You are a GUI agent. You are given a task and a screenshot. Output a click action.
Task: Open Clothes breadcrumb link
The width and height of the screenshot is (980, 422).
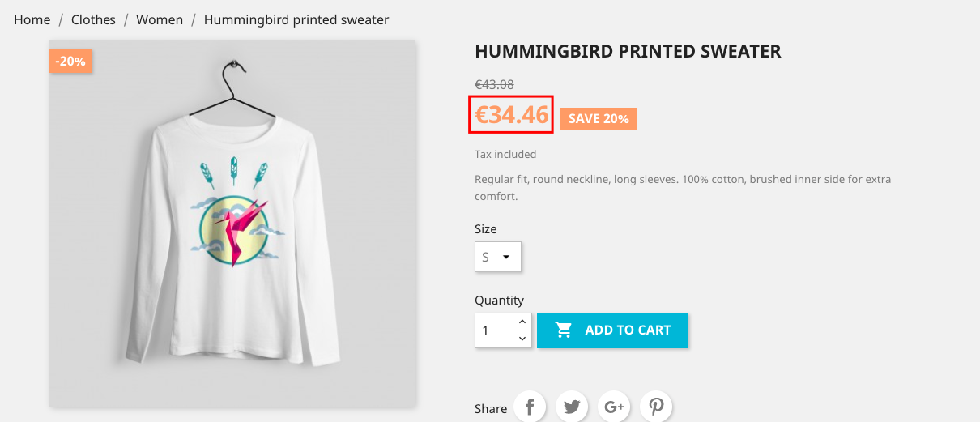(x=93, y=19)
